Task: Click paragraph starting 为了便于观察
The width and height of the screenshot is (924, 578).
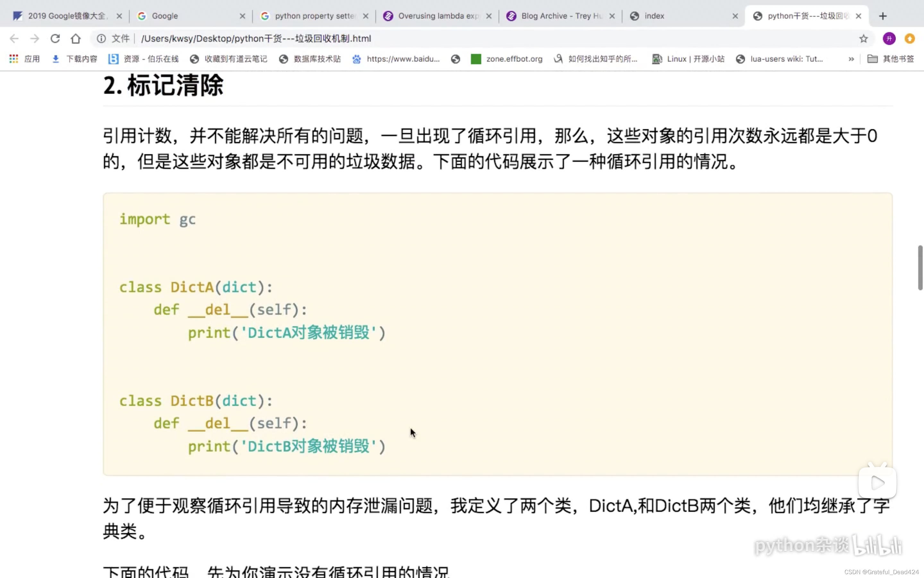Action: click(x=496, y=518)
